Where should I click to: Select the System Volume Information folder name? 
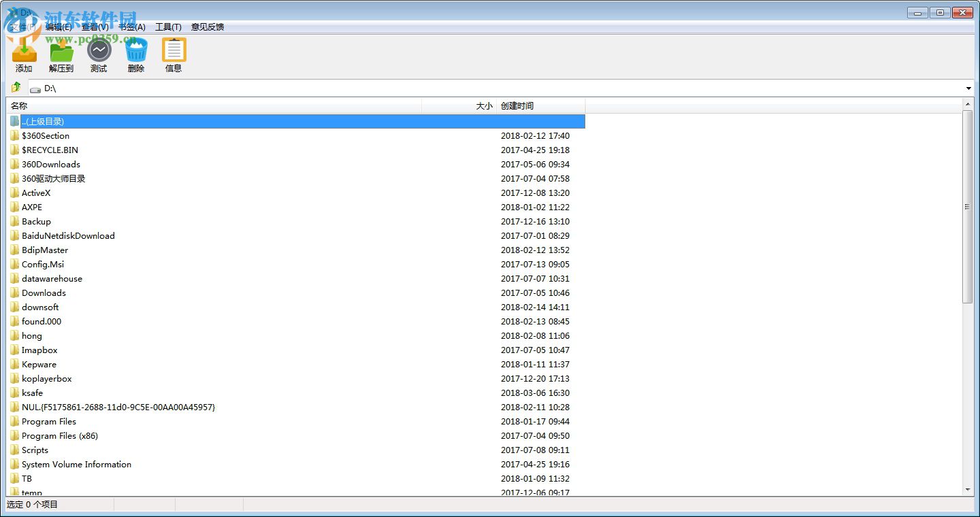pos(76,464)
